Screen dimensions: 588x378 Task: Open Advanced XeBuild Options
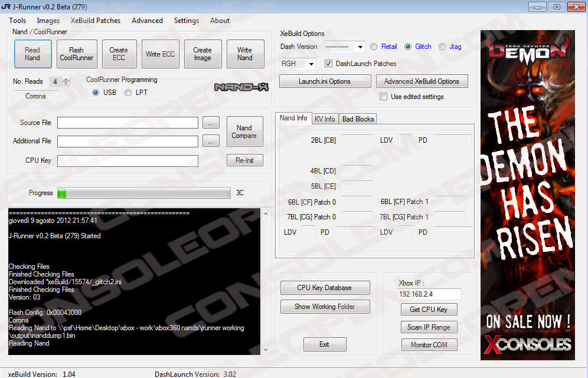tap(422, 81)
